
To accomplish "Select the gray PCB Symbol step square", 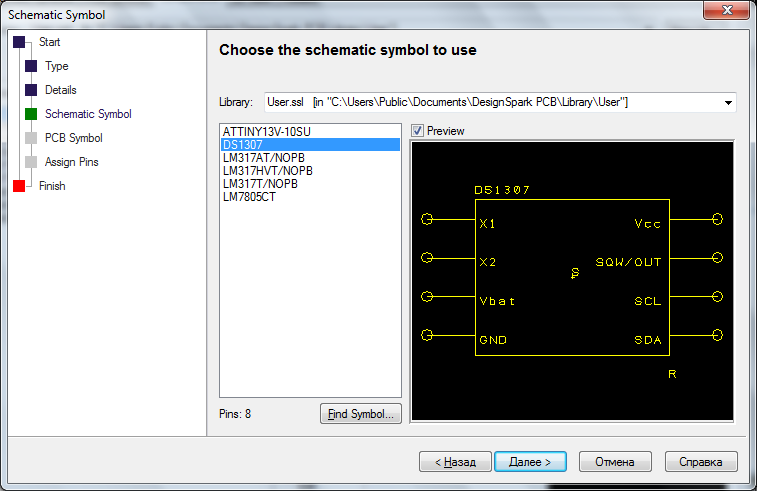I will coord(31,138).
